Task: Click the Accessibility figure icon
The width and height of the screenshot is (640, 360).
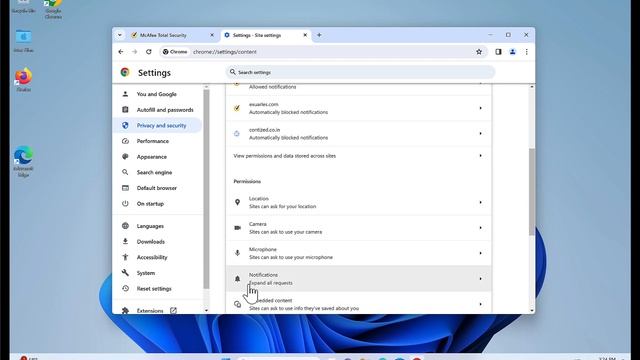Action: [x=125, y=257]
